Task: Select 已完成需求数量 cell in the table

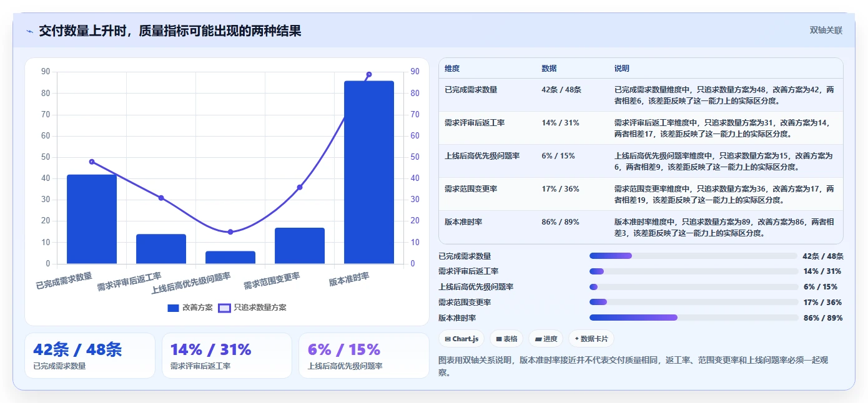Action: pyautogui.click(x=471, y=90)
